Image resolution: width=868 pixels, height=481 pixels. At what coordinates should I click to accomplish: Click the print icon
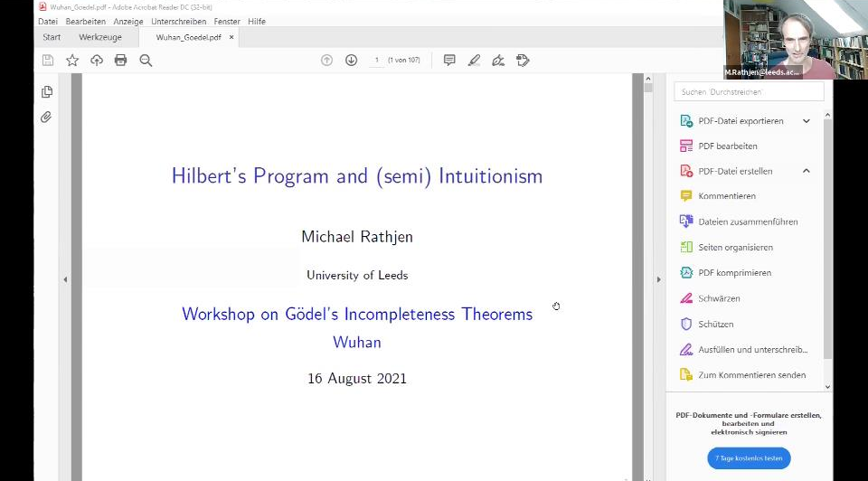[120, 61]
